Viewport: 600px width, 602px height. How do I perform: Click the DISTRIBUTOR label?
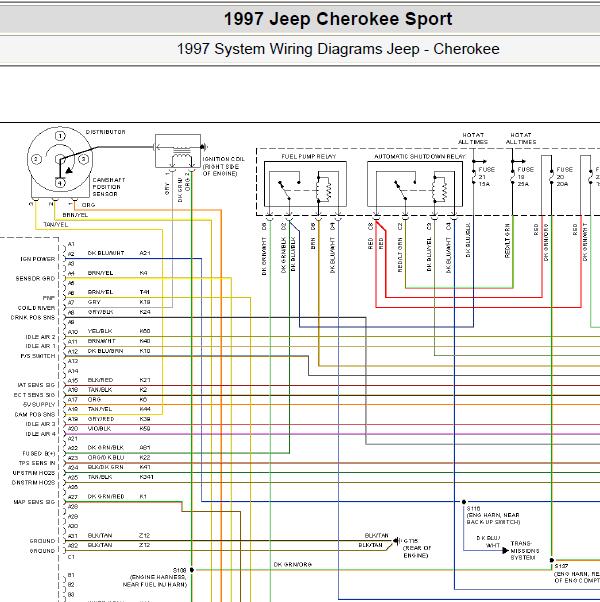(x=106, y=132)
